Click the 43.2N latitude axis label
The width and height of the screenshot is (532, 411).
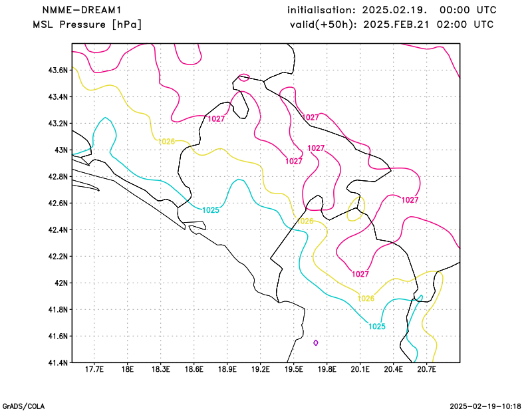click(x=58, y=123)
